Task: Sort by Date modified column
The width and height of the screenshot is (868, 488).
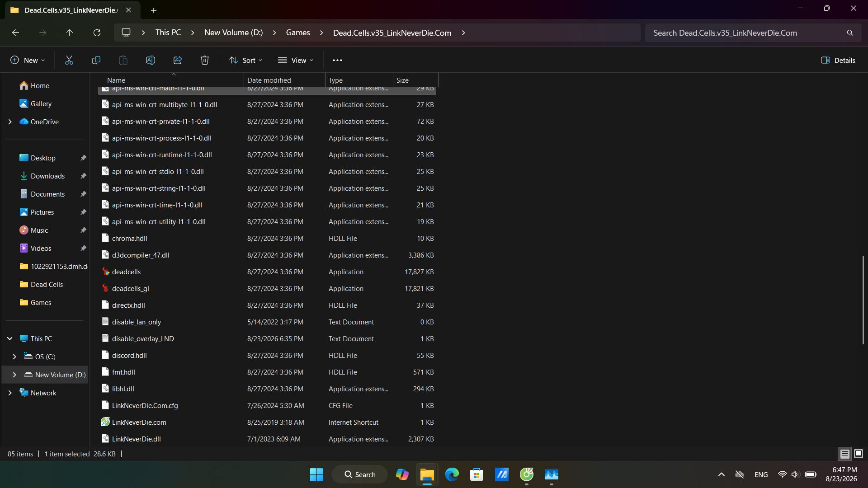Action: point(284,80)
